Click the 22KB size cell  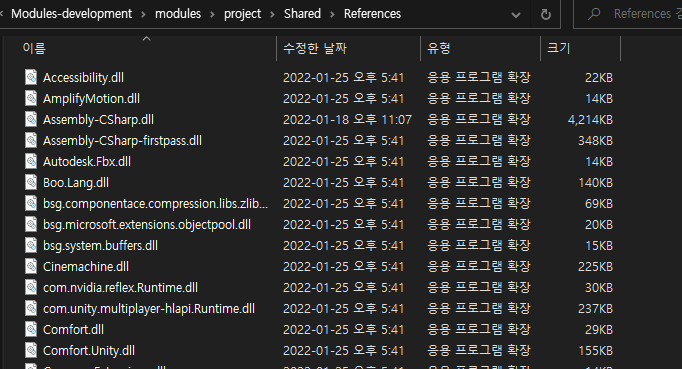point(598,77)
